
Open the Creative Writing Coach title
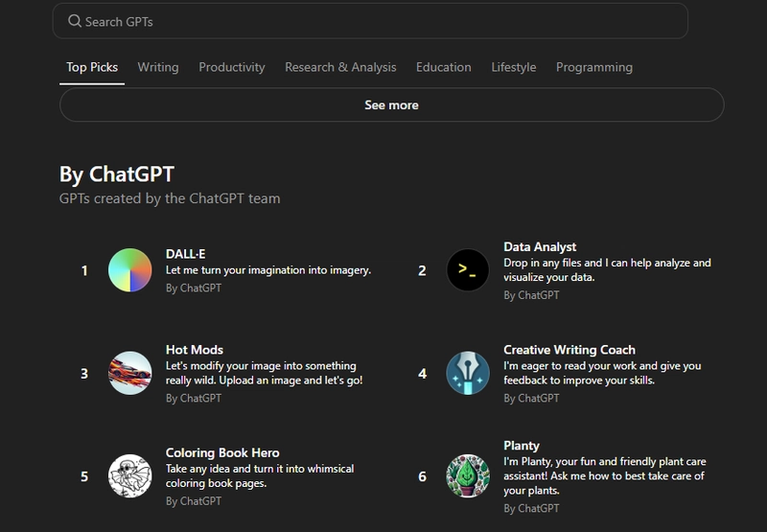click(569, 350)
